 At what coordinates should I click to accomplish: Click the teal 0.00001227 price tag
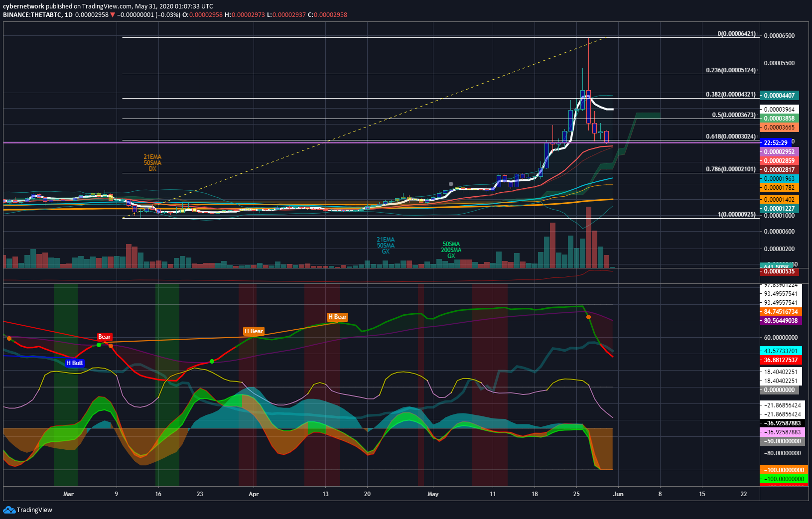point(779,209)
